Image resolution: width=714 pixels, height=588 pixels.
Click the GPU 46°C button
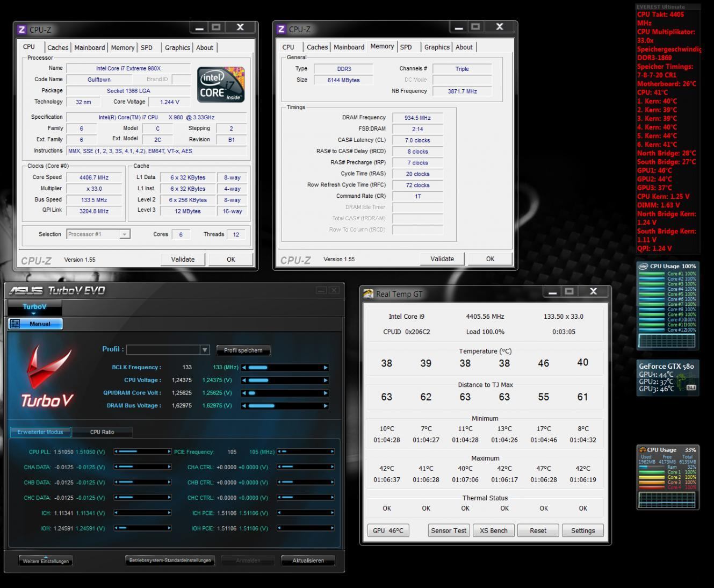(x=388, y=530)
